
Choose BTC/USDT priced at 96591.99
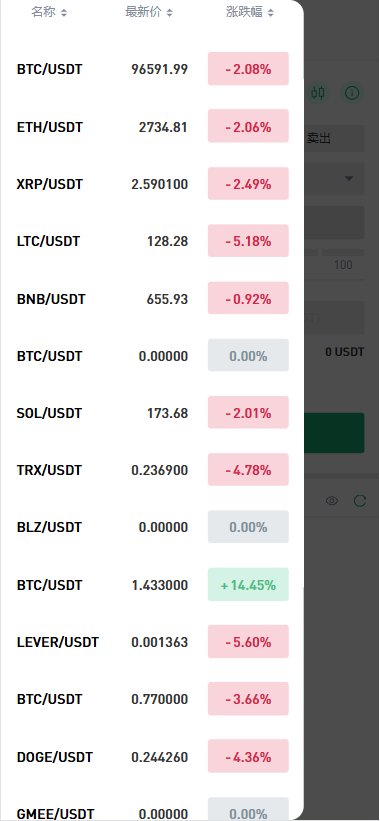152,69
